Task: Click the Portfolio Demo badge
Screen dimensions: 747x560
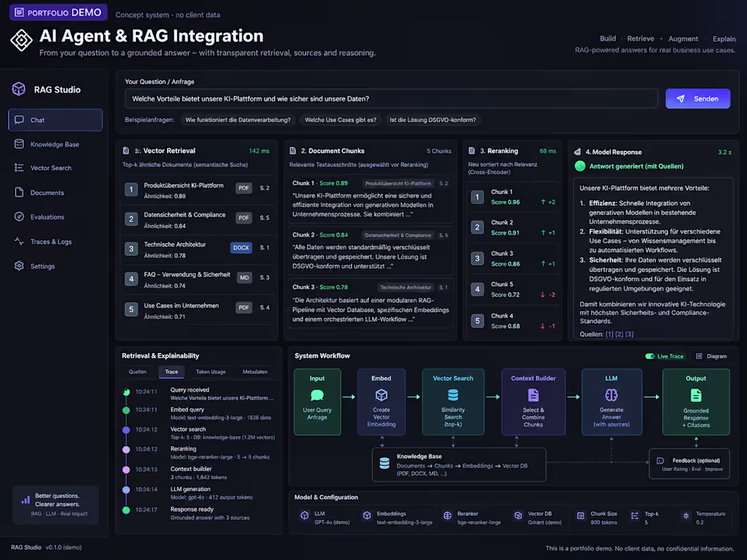Action: (58, 12)
